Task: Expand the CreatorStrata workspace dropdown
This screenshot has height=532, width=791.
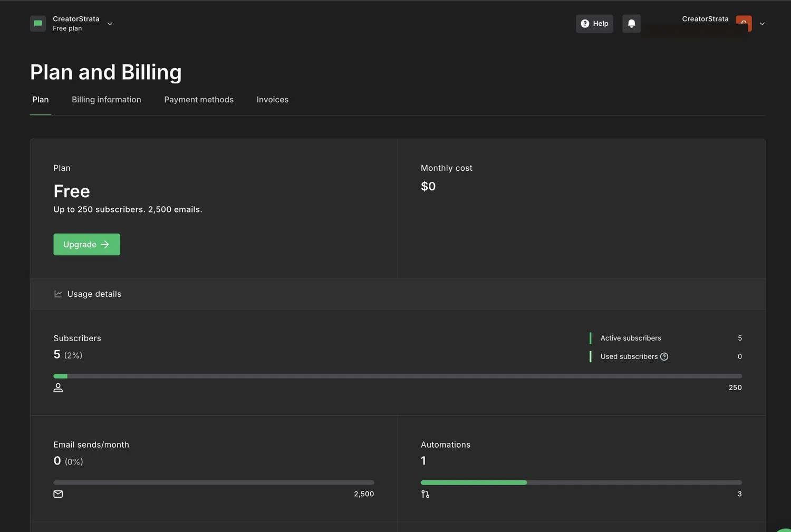Action: click(110, 24)
